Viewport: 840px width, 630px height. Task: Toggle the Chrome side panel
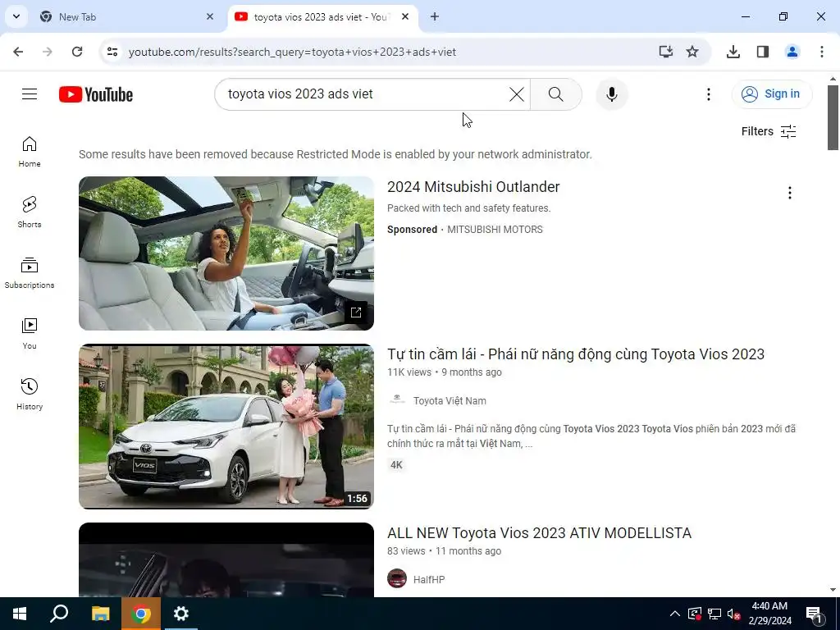[x=763, y=52]
